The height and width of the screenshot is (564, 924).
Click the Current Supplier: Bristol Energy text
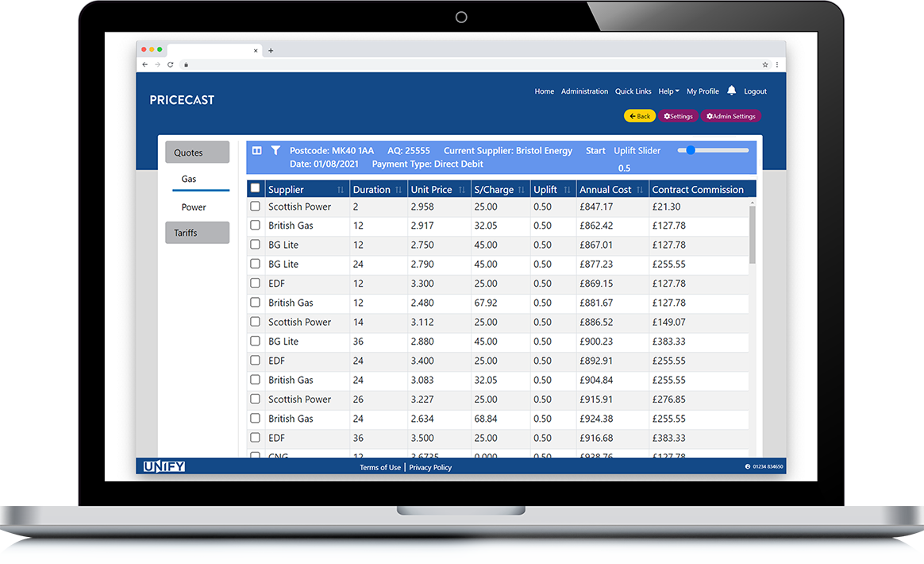point(508,150)
